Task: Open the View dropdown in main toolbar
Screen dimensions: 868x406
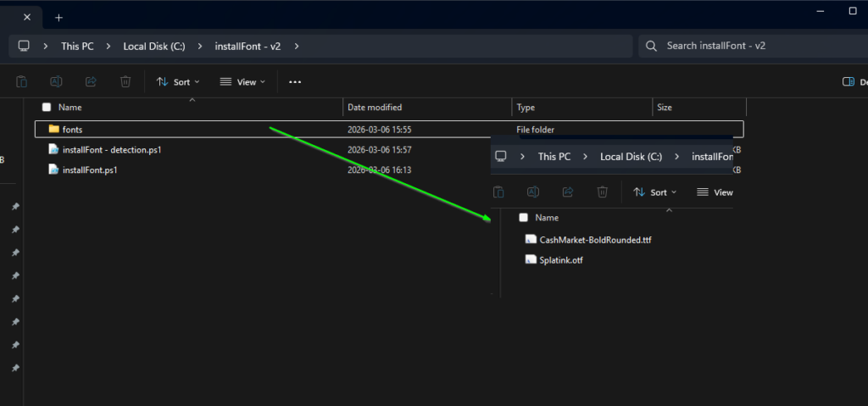Action: [242, 82]
